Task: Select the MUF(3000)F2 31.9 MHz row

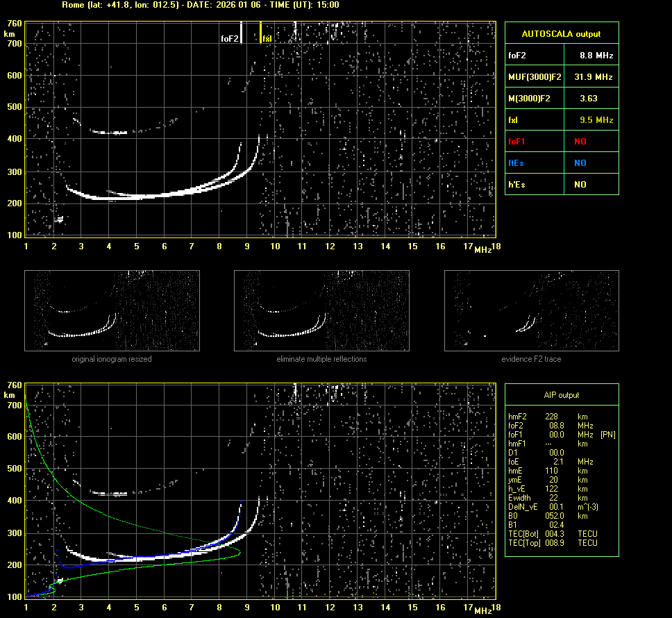Action: [x=561, y=76]
